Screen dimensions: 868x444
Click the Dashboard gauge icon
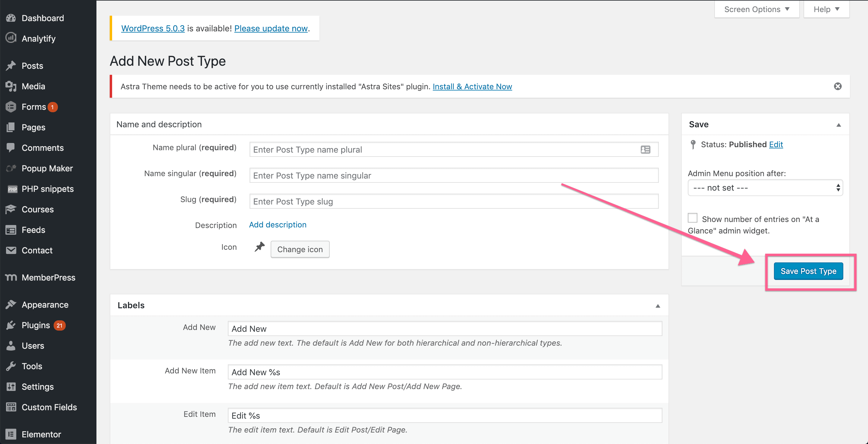[x=11, y=18]
